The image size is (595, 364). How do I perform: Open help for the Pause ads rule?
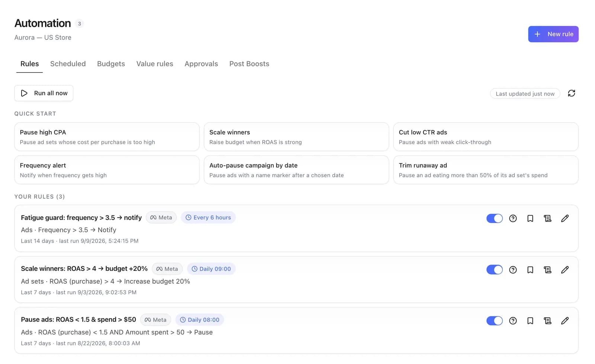click(x=513, y=321)
